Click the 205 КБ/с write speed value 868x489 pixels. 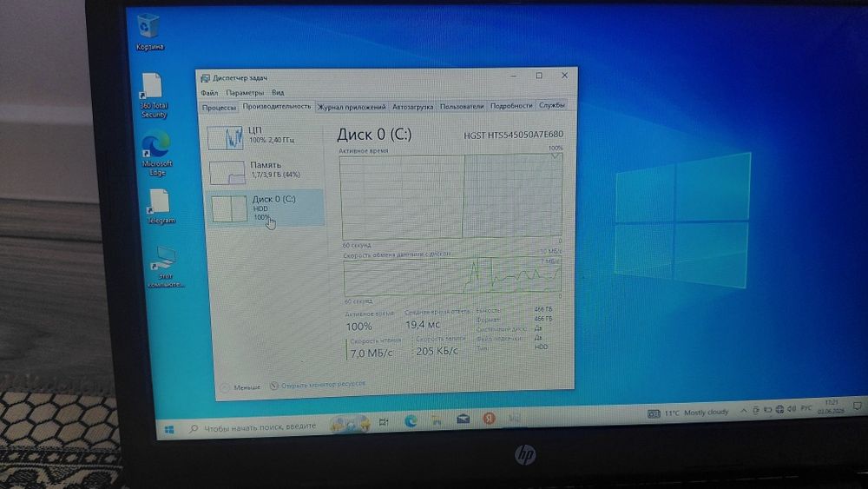(x=437, y=351)
